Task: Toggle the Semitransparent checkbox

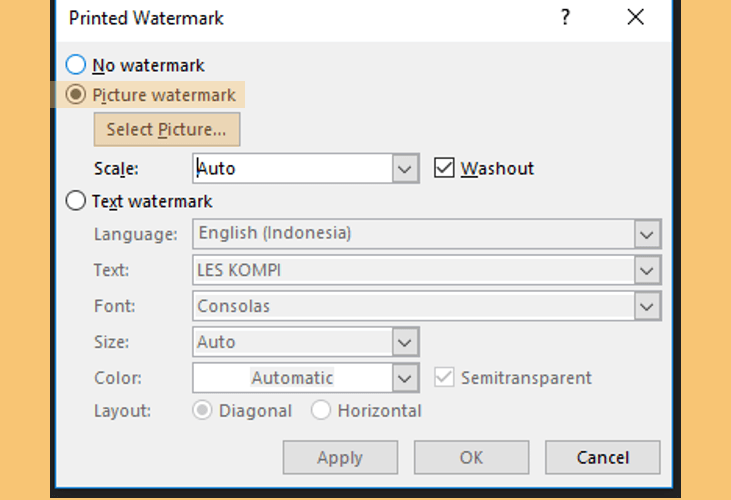Action: pyautogui.click(x=444, y=377)
